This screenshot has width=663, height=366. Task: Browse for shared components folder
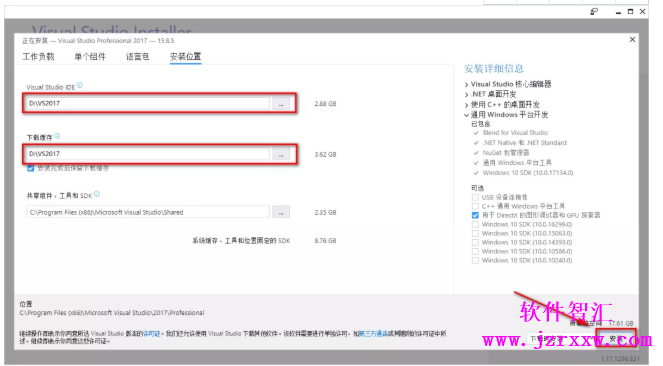[281, 212]
